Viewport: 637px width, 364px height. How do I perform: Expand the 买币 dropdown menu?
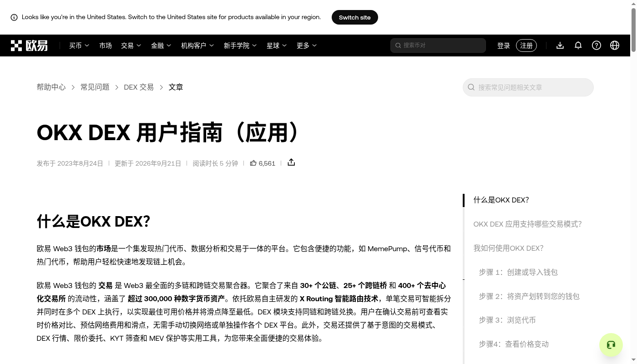coord(79,45)
